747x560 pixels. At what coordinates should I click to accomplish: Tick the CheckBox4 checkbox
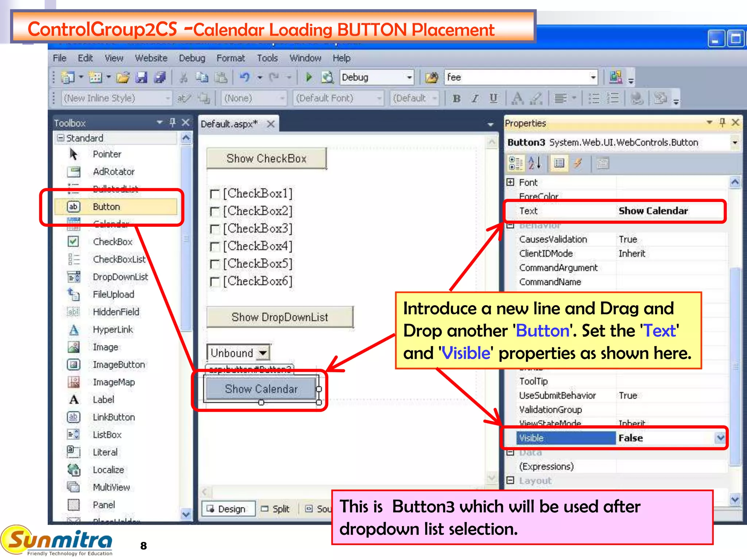215,247
